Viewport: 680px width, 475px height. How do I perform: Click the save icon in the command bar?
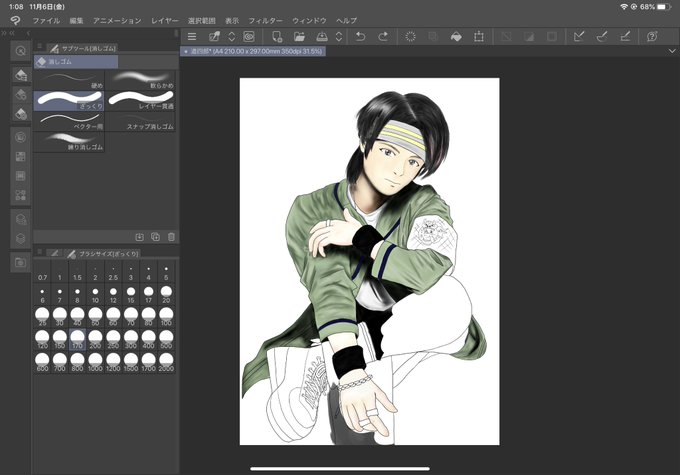(322, 36)
